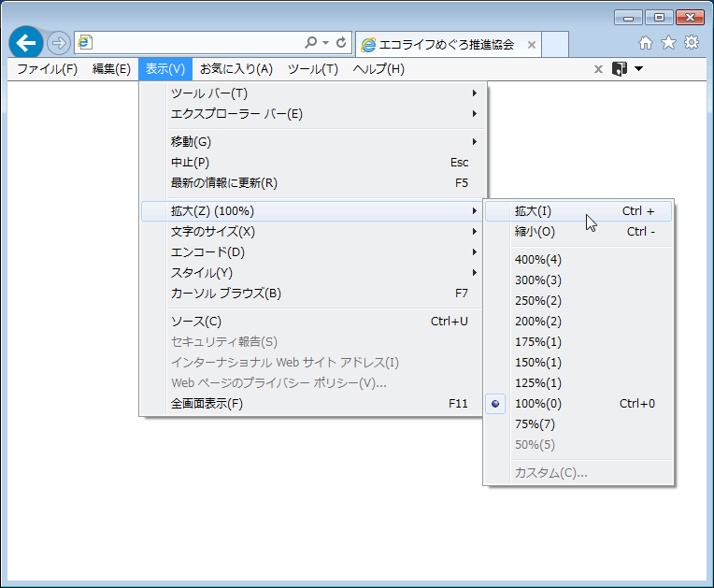Set zoom to 75%(7)

[578, 424]
